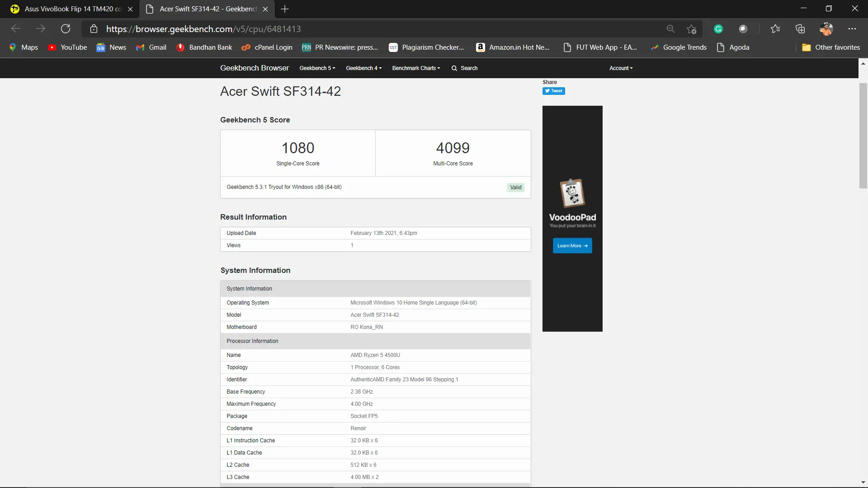Click the base frequency value 2.38 GHz
868x488 pixels.
362,392
